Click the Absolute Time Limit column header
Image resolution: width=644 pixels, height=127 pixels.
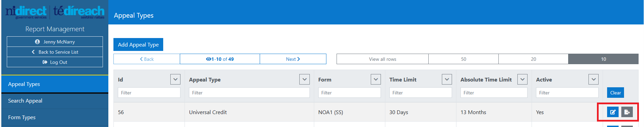(x=486, y=80)
